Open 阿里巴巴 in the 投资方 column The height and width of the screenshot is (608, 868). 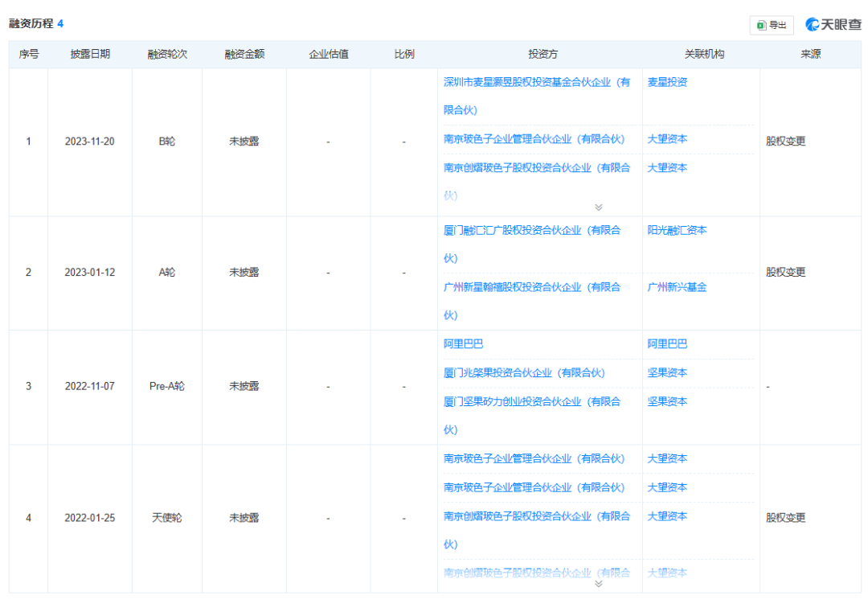[463, 344]
